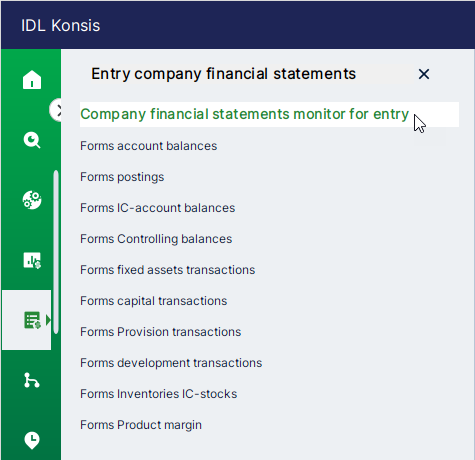Click the sidebar vertical scrollbar thumb

(x=56, y=252)
